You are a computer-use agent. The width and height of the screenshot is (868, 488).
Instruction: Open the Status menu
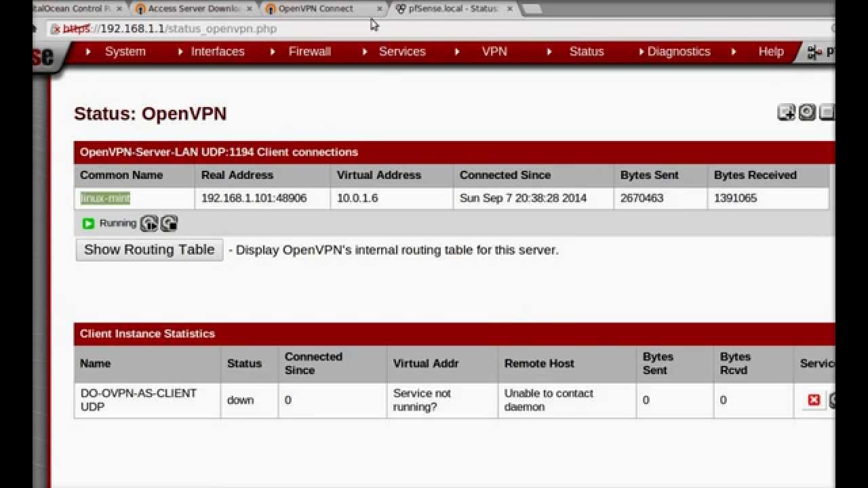point(586,52)
